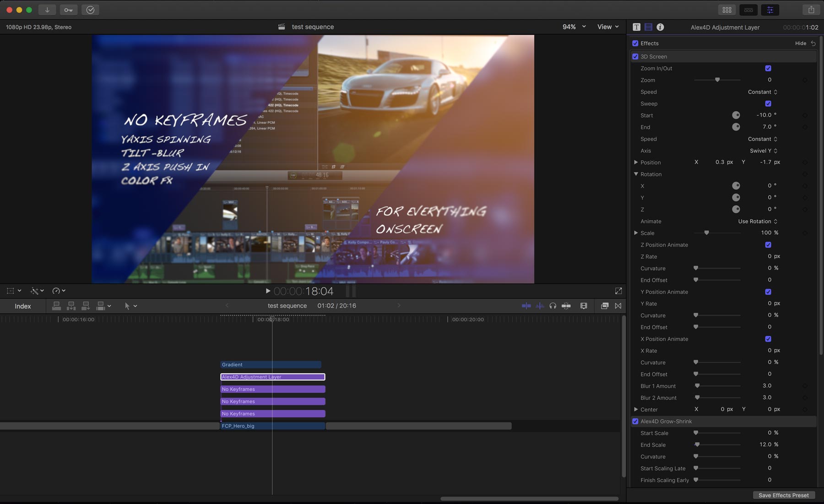This screenshot has width=824, height=504.
Task: Uncheck Y Position Animate checkbox
Action: pyautogui.click(x=768, y=292)
